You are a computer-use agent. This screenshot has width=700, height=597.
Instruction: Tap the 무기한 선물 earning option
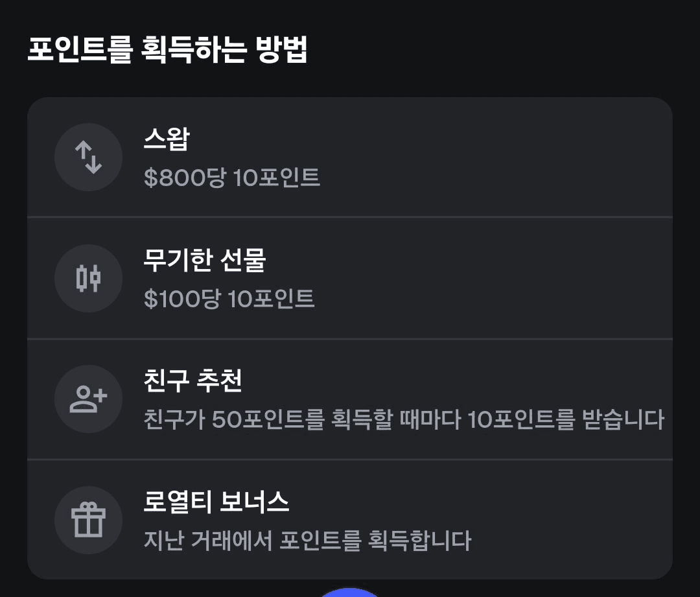(350, 278)
